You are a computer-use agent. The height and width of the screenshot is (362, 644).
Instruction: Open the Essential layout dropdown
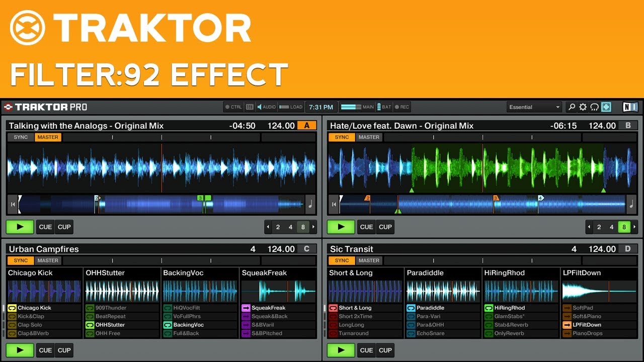(x=534, y=107)
